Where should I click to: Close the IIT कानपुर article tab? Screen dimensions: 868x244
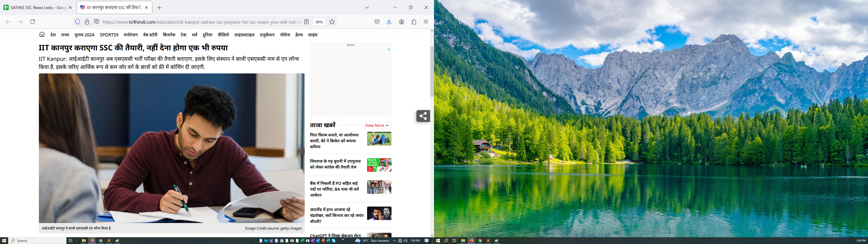click(x=146, y=7)
